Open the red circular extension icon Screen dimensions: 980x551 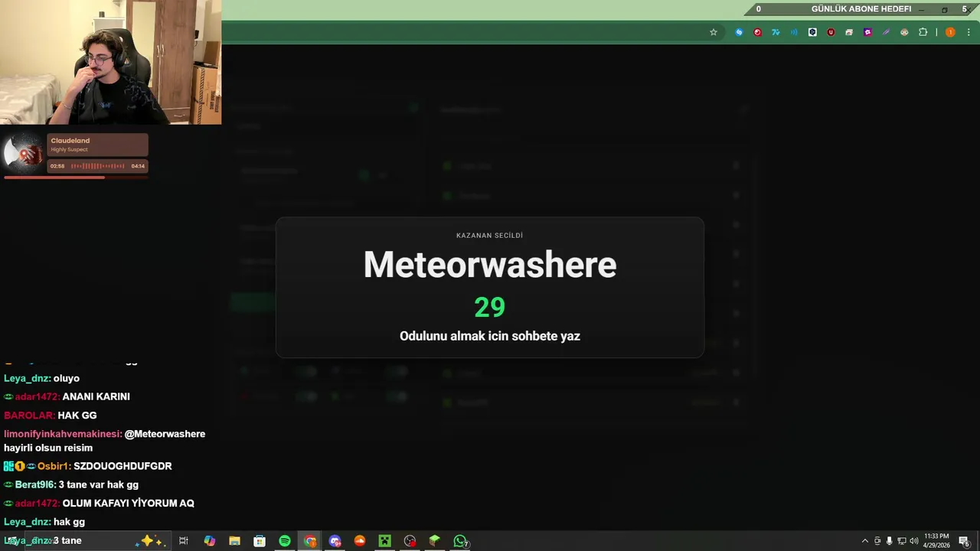point(757,32)
